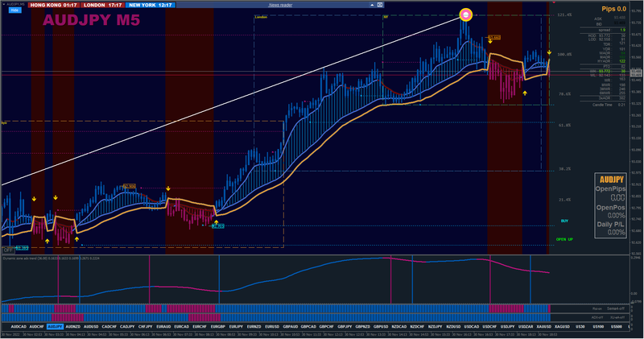
Task: Select the highlighted AUDJPY symbol button
Action: 55,327
